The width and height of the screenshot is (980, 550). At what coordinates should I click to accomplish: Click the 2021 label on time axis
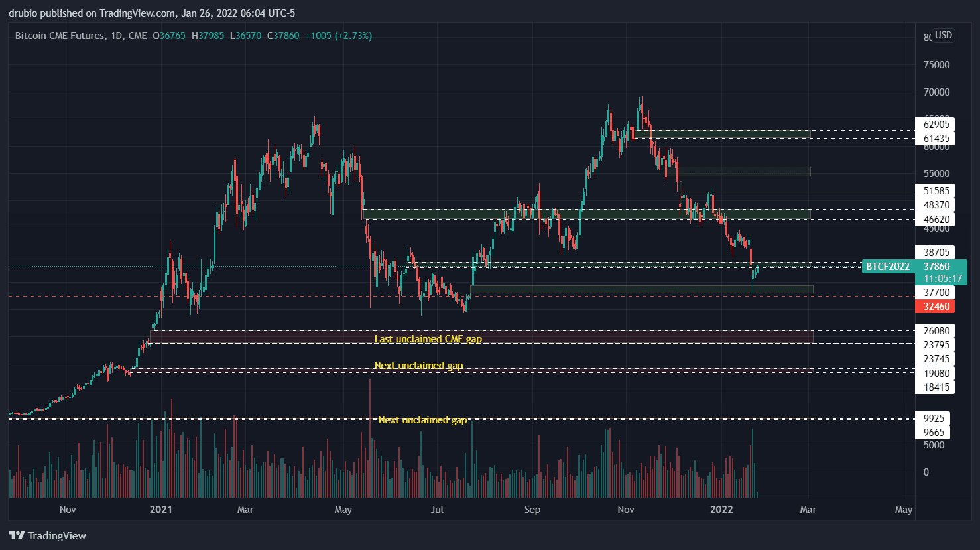coord(160,510)
